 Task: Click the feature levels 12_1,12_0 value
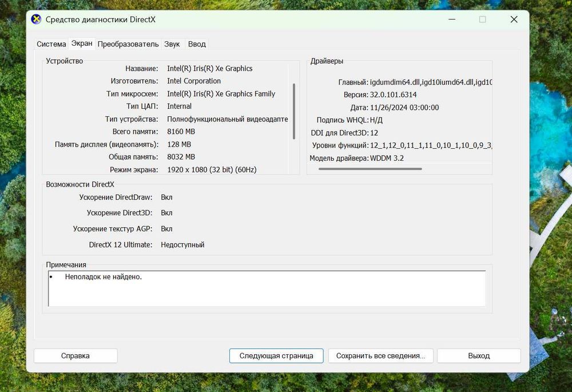[431, 145]
